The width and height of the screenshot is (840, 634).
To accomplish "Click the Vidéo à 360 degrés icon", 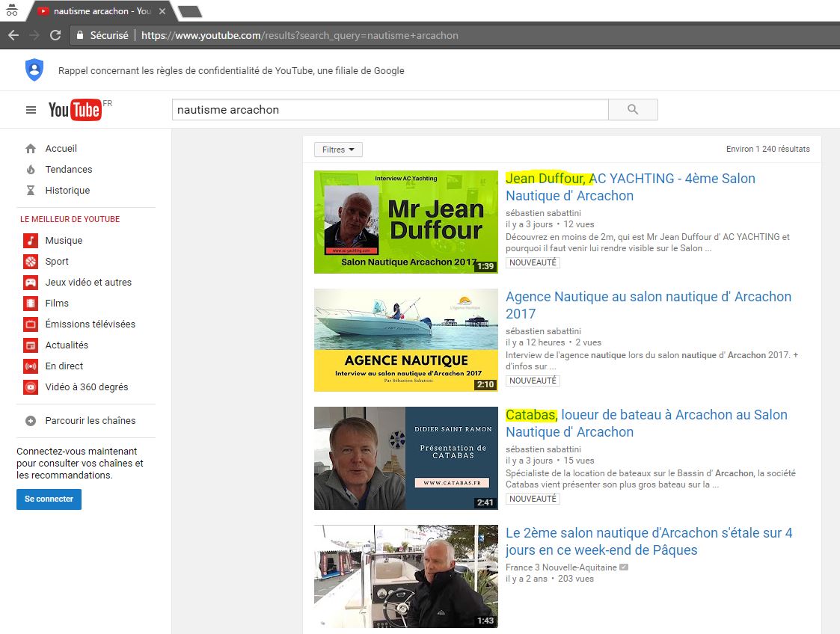I will point(31,387).
